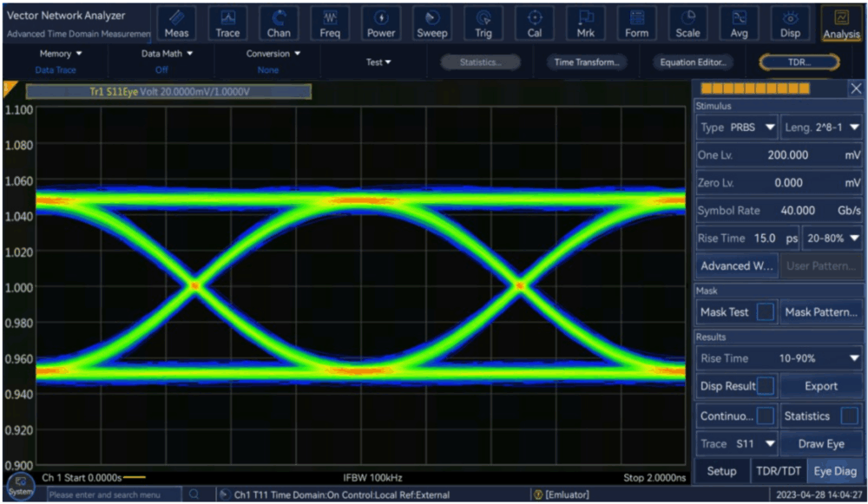Screen dimensions: 868x504
Task: Open the Meas toolbar icon
Action: pos(176,23)
